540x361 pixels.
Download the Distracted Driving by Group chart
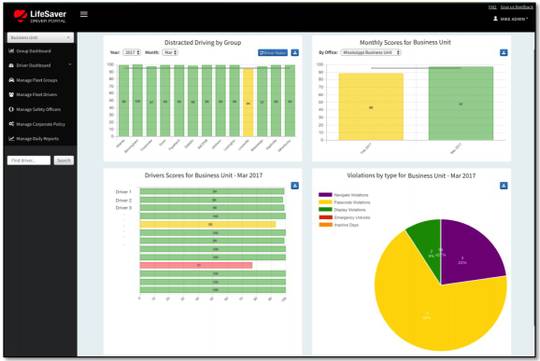pos(295,52)
